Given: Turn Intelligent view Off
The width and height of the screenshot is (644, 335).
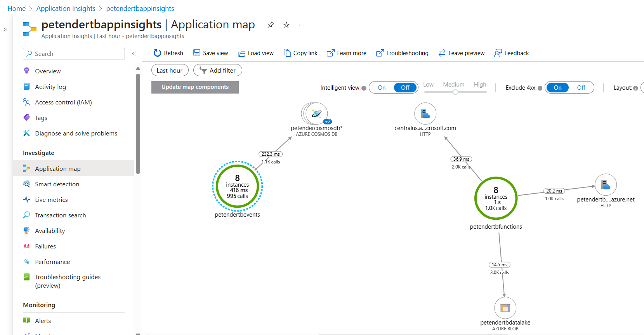Looking at the screenshot, I should (405, 88).
